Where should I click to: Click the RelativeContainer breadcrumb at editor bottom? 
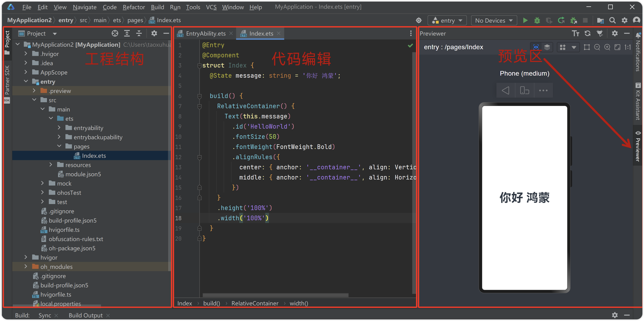(255, 303)
